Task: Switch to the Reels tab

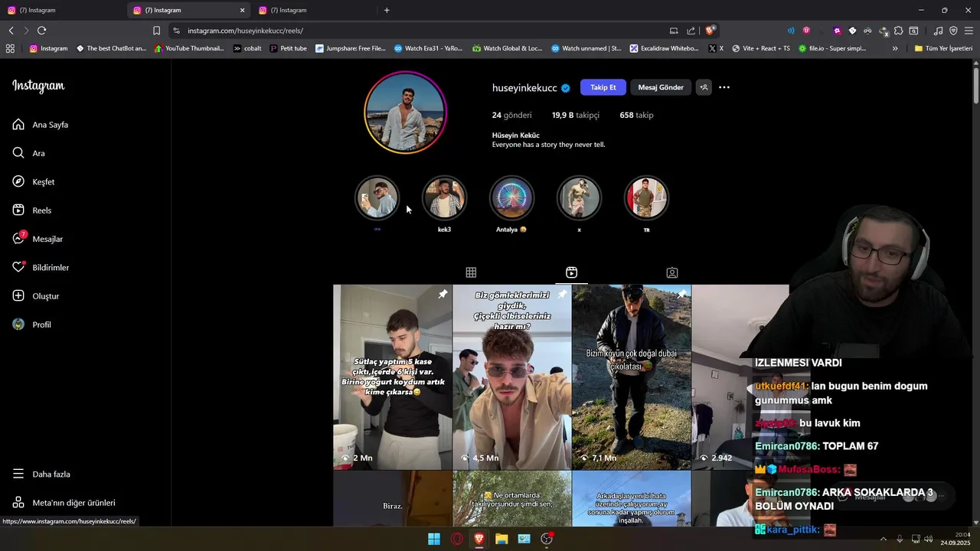Action: coord(571,272)
